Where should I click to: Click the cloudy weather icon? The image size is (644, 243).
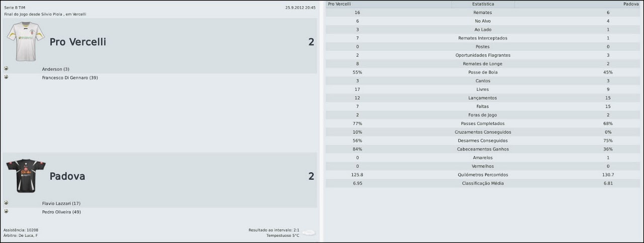pos(308,232)
